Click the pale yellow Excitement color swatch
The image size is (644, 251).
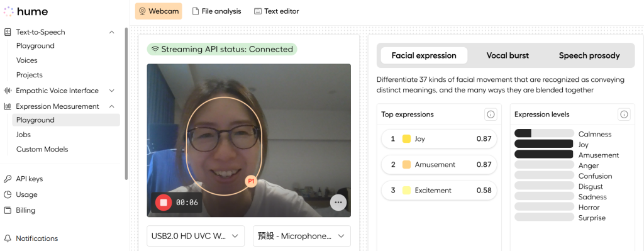pyautogui.click(x=407, y=191)
